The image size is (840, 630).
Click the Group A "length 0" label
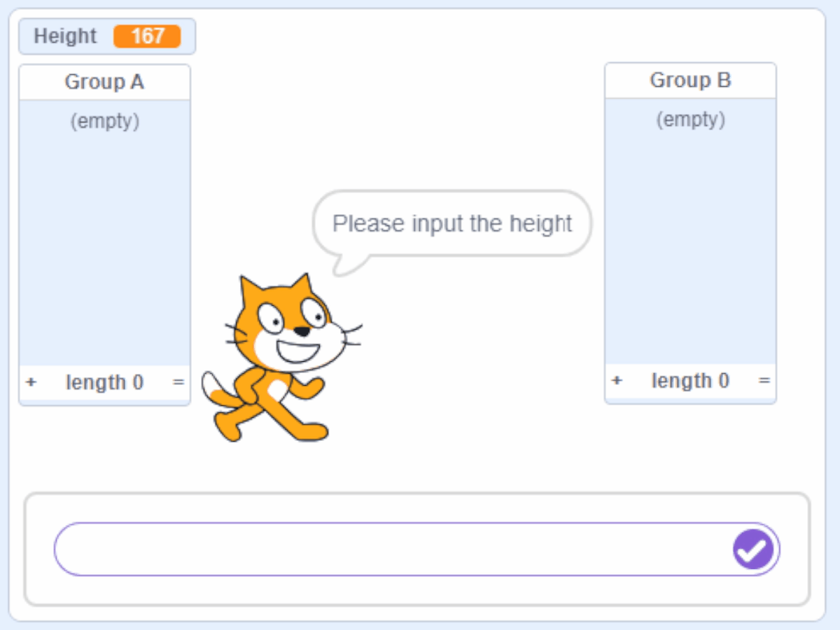point(104,382)
